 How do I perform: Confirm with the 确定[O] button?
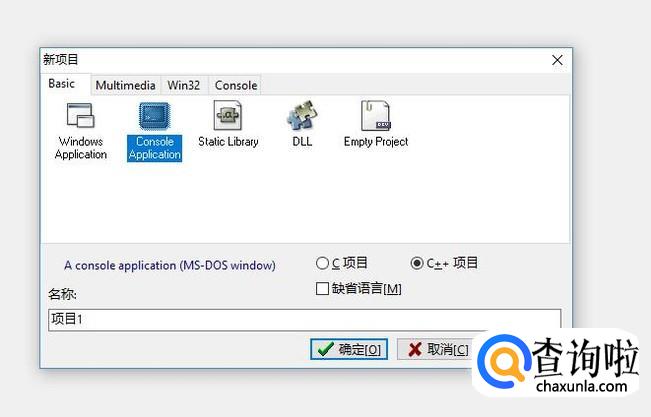coord(349,349)
